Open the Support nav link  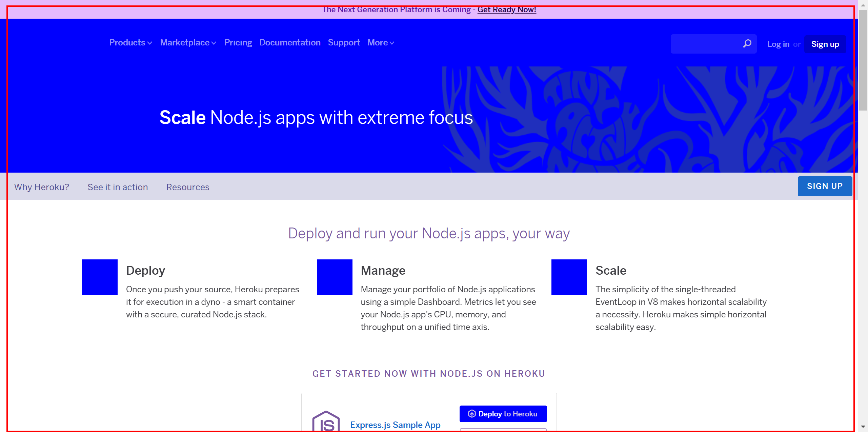(x=344, y=43)
